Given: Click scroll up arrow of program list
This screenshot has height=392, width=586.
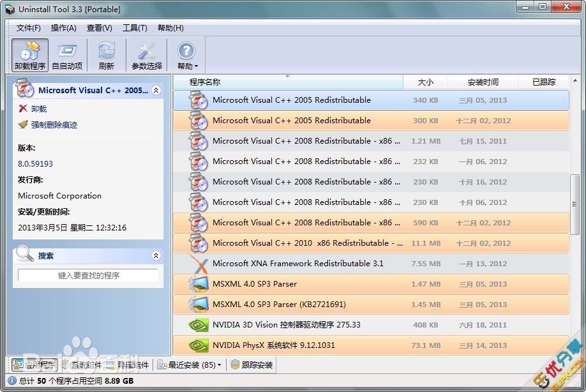Looking at the screenshot, I should tap(575, 80).
